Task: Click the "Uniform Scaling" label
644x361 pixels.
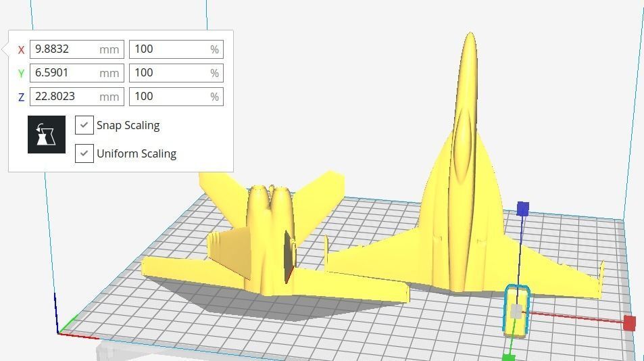Action: pyautogui.click(x=137, y=153)
